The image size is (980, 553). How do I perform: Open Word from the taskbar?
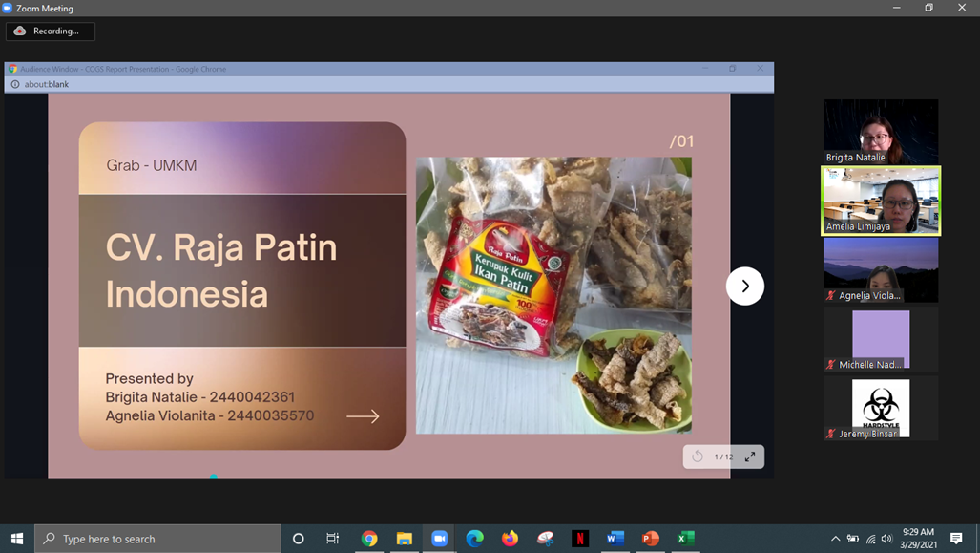(x=615, y=539)
